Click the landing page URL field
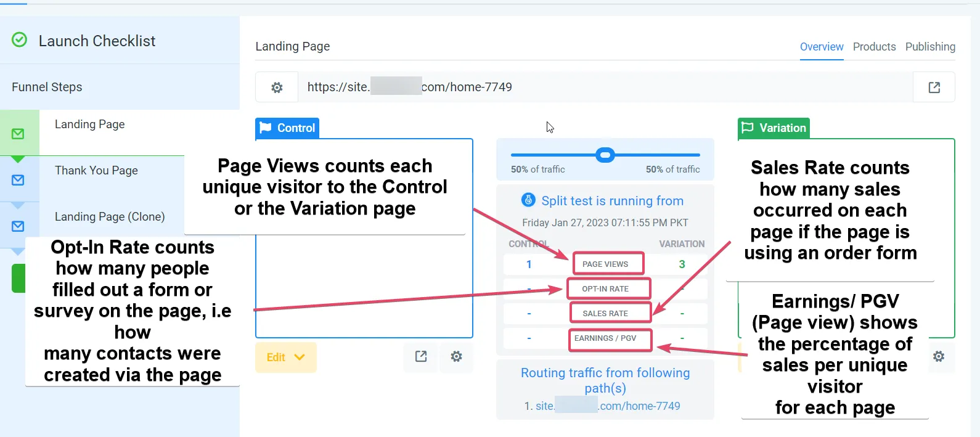 point(605,88)
